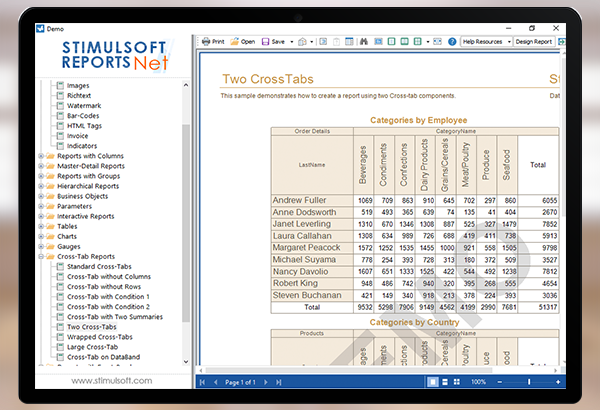Select Cross-Tab without Columns report
Screen dimensions: 600x410
(x=109, y=276)
